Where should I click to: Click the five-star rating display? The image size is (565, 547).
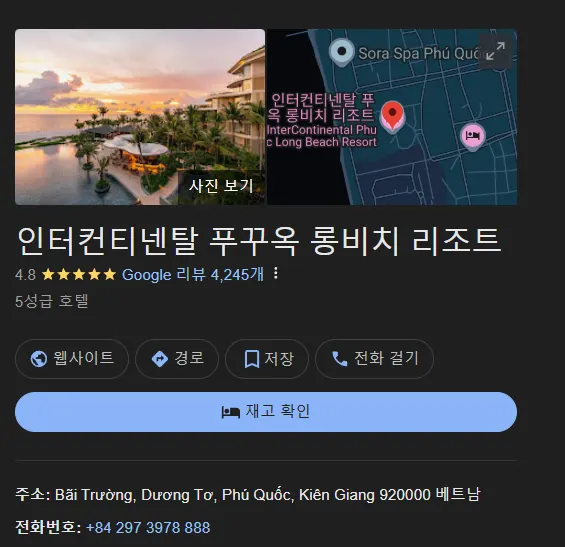(79, 275)
